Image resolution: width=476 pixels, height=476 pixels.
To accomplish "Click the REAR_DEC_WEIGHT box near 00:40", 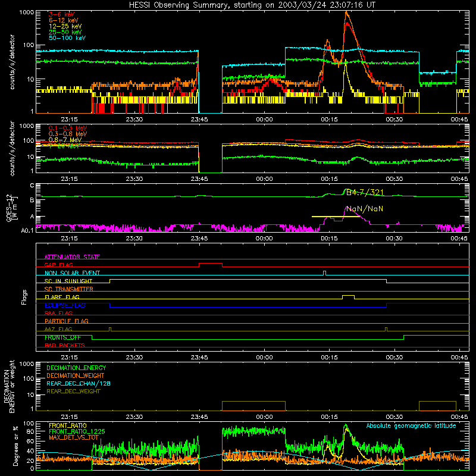I will click(437, 406).
